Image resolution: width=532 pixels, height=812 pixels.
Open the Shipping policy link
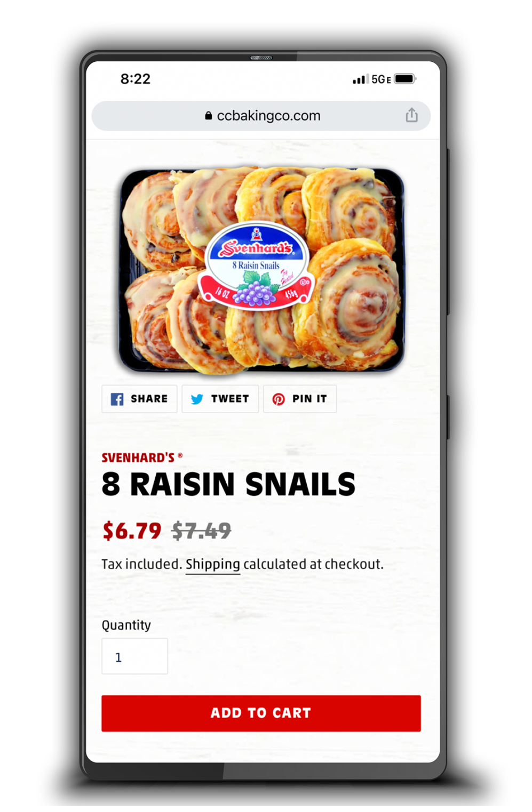point(213,564)
